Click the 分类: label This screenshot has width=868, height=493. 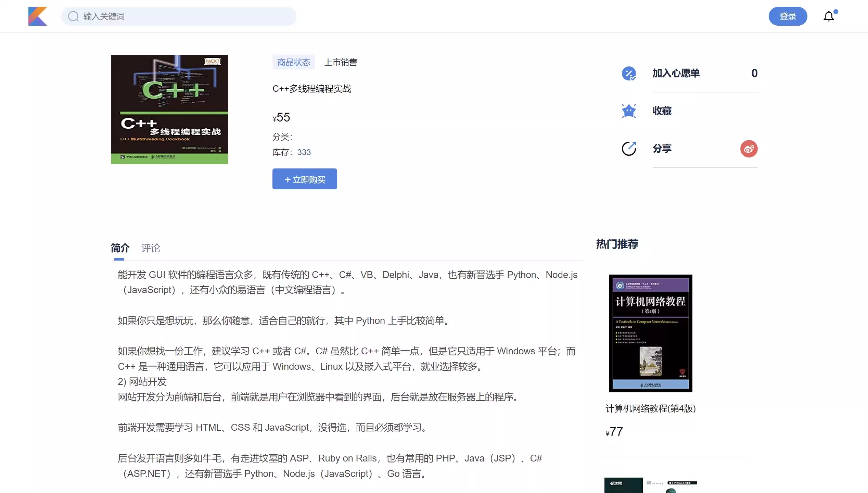pos(282,137)
